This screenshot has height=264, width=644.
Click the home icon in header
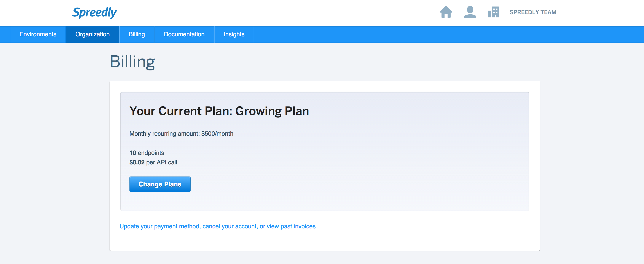(x=446, y=12)
